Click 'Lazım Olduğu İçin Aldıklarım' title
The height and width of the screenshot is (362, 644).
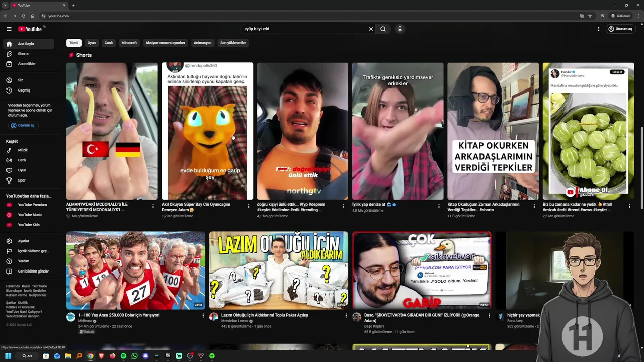coord(265,315)
